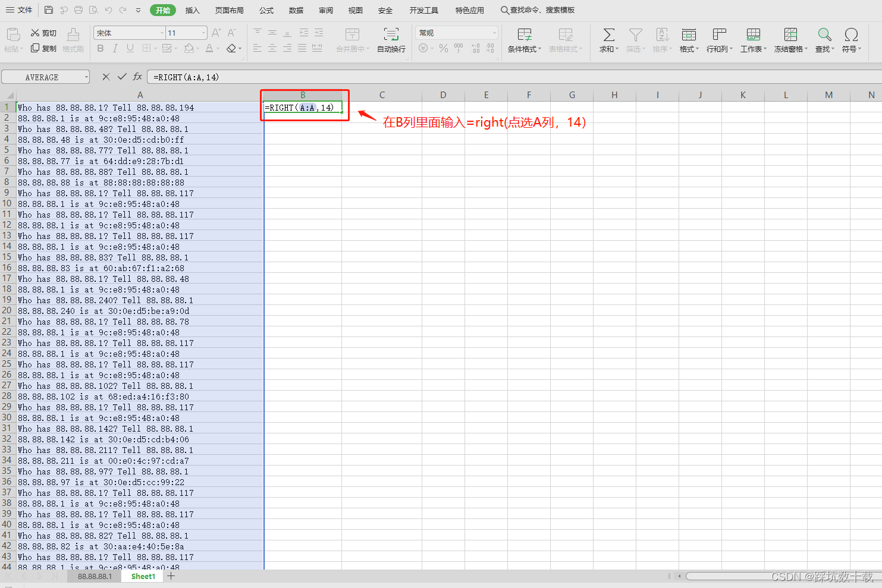Click the add new sheet plus icon
Image resolution: width=882 pixels, height=588 pixels.
171,576
